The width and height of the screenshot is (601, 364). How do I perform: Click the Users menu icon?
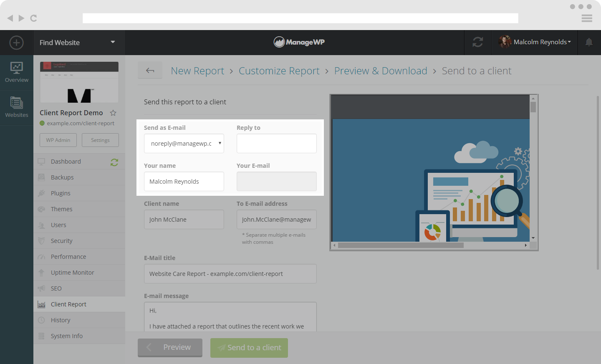tap(41, 225)
